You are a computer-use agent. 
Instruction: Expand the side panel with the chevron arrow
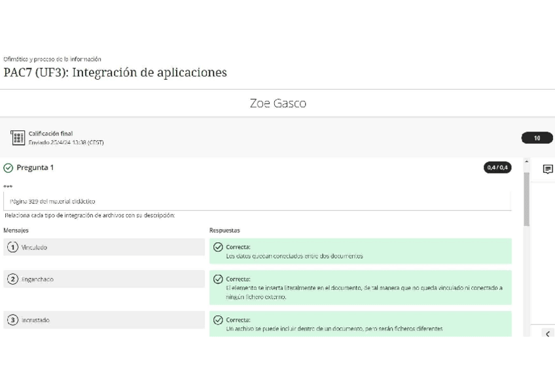(x=548, y=334)
